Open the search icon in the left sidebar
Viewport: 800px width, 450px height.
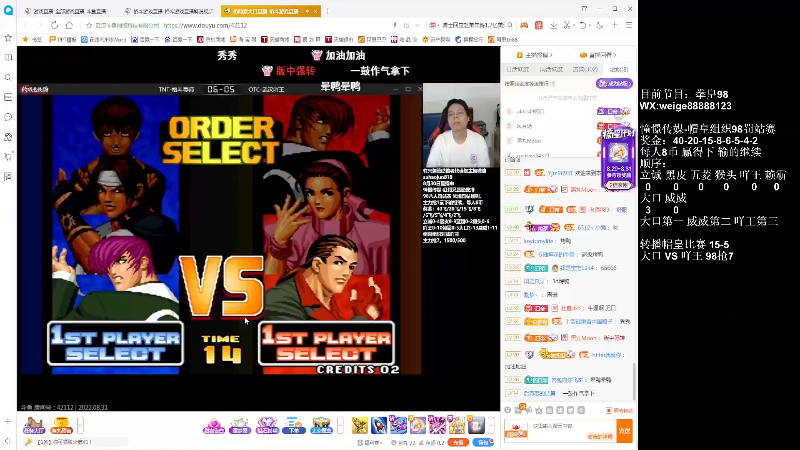(8, 78)
